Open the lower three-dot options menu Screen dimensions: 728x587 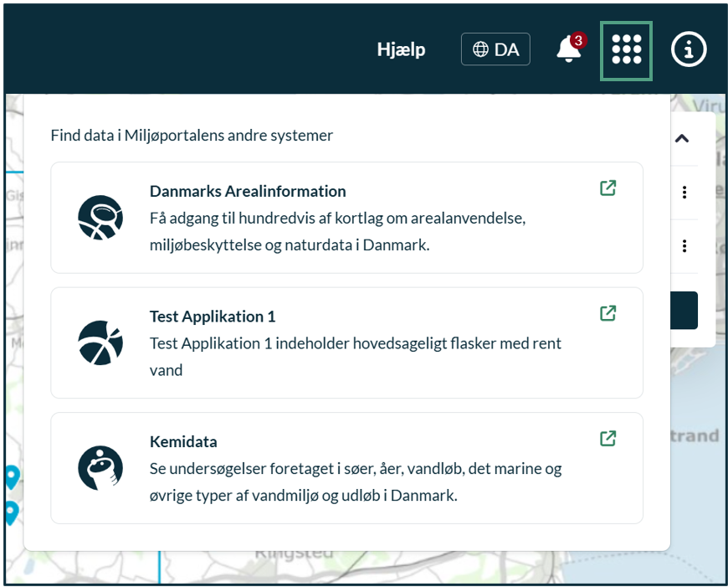click(684, 246)
